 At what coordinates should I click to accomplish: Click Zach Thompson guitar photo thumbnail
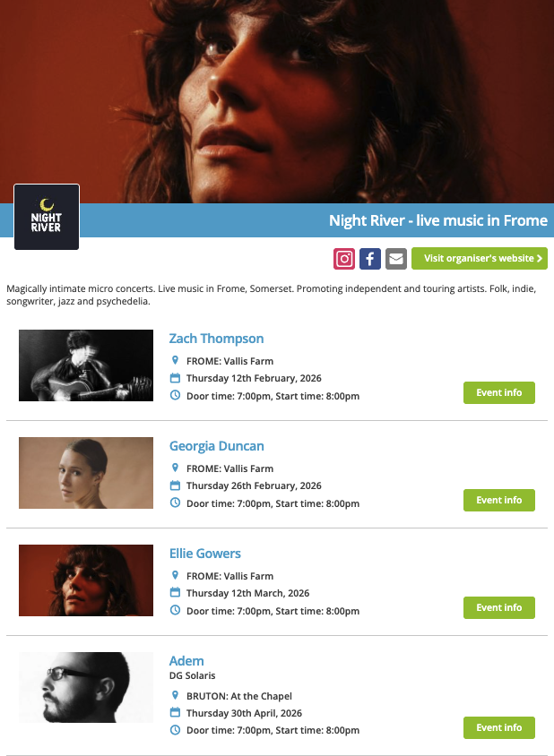pos(86,365)
